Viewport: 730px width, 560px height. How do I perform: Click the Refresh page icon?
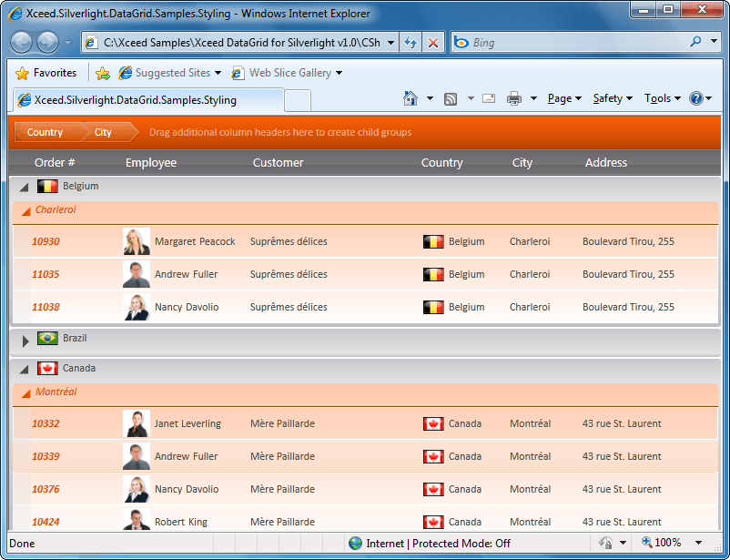(411, 43)
